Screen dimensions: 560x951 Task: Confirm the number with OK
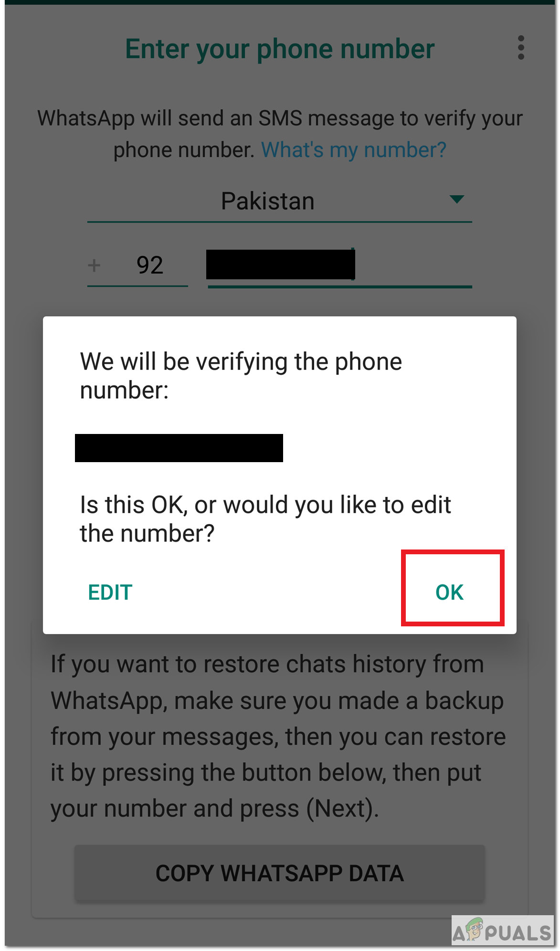[x=449, y=592]
